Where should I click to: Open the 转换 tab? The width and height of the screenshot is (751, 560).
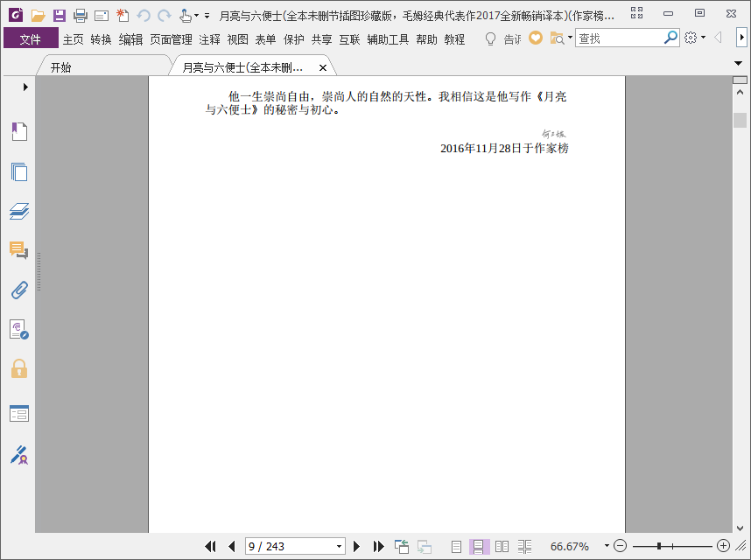(101, 39)
